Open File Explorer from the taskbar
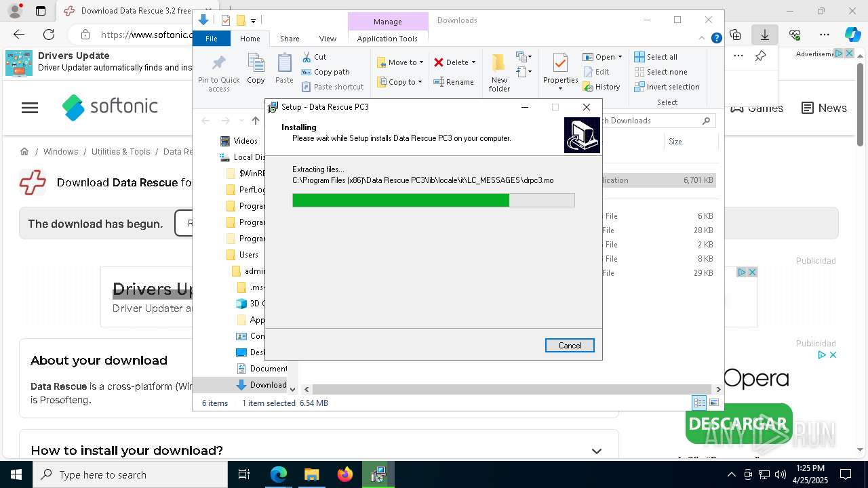The image size is (868, 488). (312, 474)
